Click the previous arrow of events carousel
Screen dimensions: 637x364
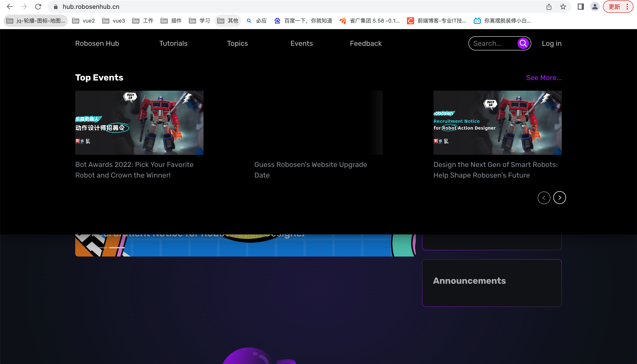pos(544,198)
